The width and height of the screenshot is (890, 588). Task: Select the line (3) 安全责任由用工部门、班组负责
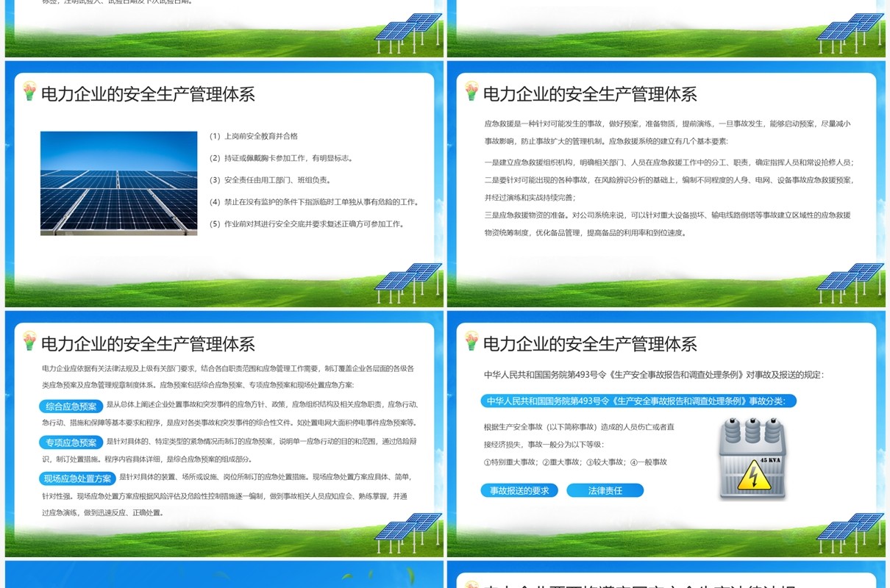(270, 180)
